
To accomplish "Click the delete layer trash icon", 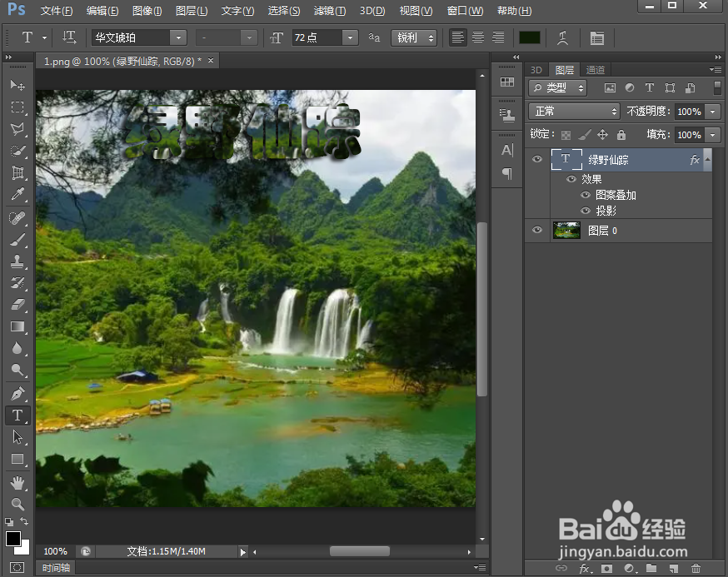I will pos(696,568).
